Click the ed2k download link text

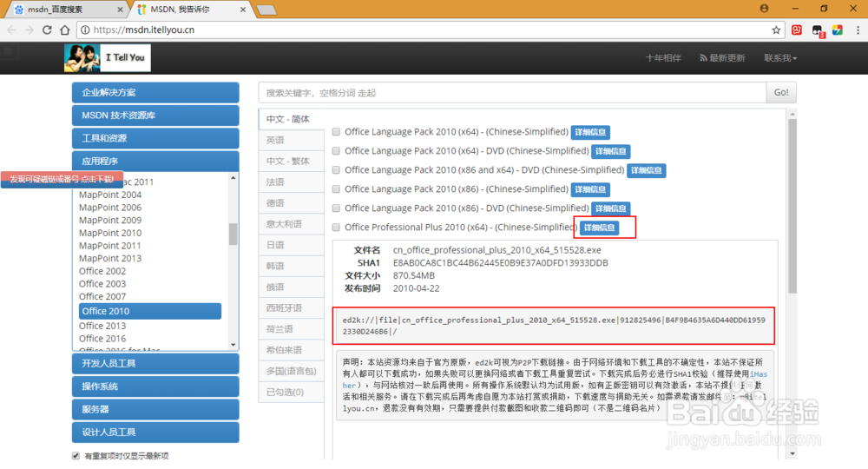554,326
